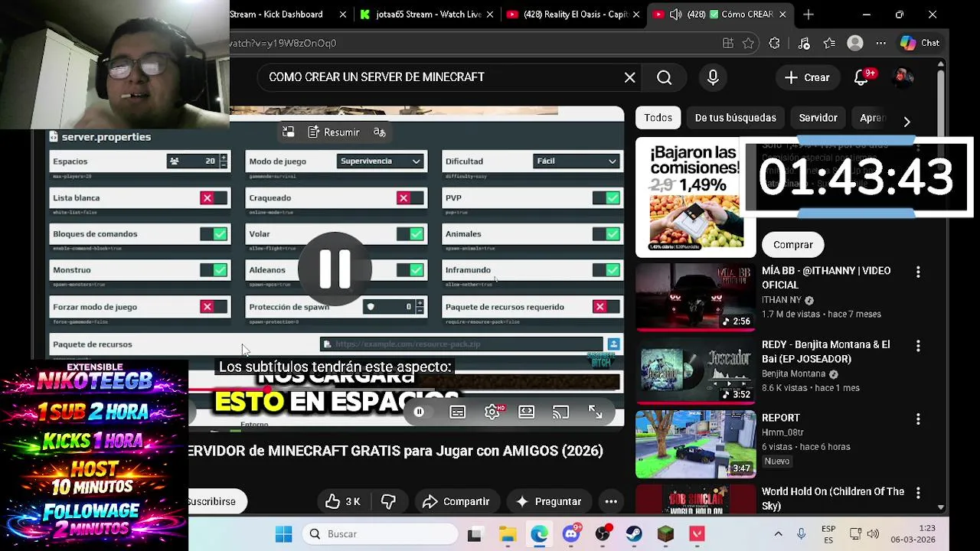Adjust the Espacios player count stepper
Screen dimensions: 980x551
(224, 161)
